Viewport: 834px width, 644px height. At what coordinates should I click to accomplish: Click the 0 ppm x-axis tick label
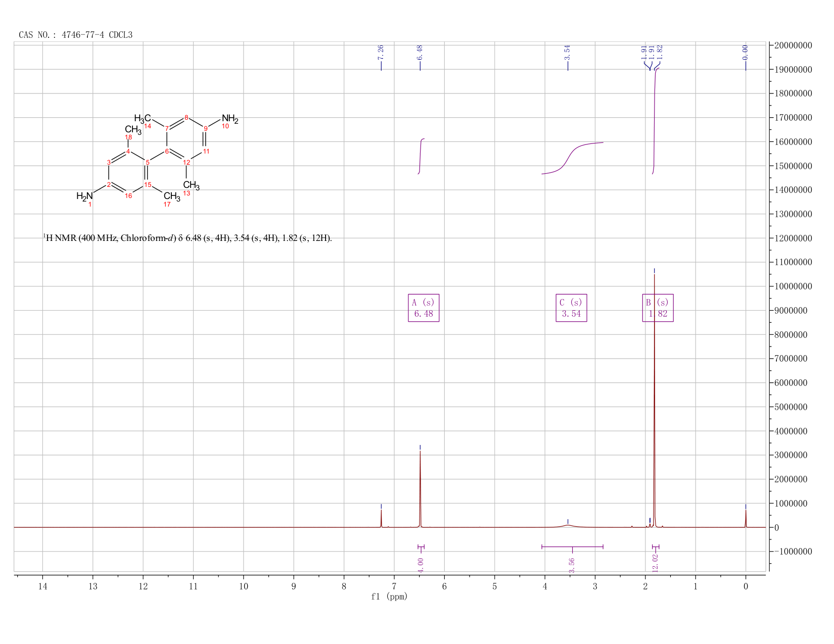(746, 586)
